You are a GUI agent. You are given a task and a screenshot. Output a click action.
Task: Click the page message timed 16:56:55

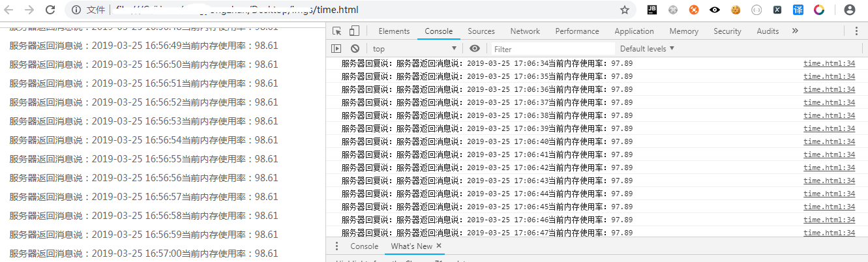coord(143,159)
